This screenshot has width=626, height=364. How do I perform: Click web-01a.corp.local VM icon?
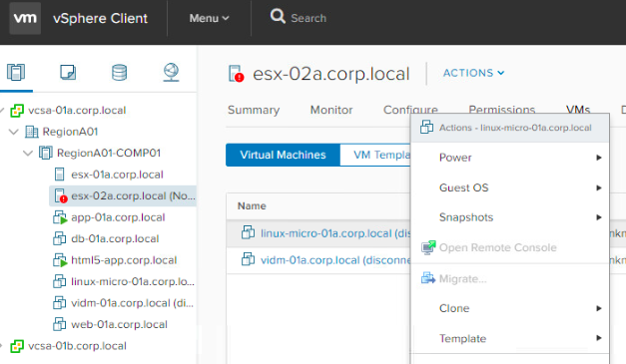coord(60,324)
